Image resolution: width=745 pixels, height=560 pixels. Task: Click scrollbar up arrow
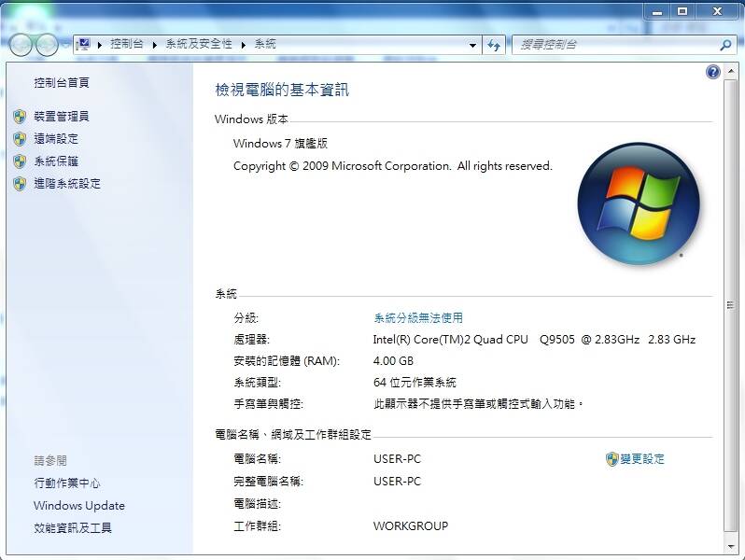tap(731, 72)
